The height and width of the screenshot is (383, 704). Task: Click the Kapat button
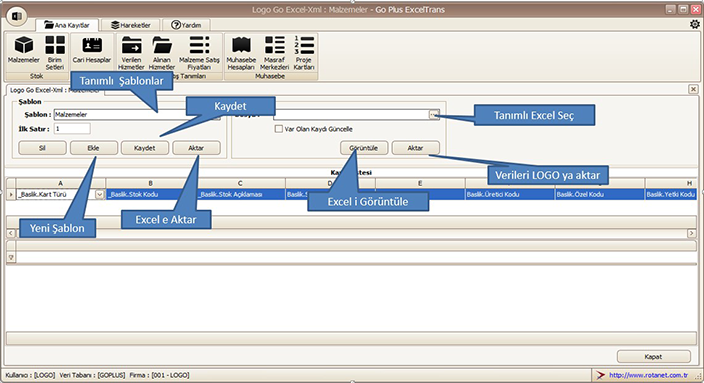(x=653, y=357)
